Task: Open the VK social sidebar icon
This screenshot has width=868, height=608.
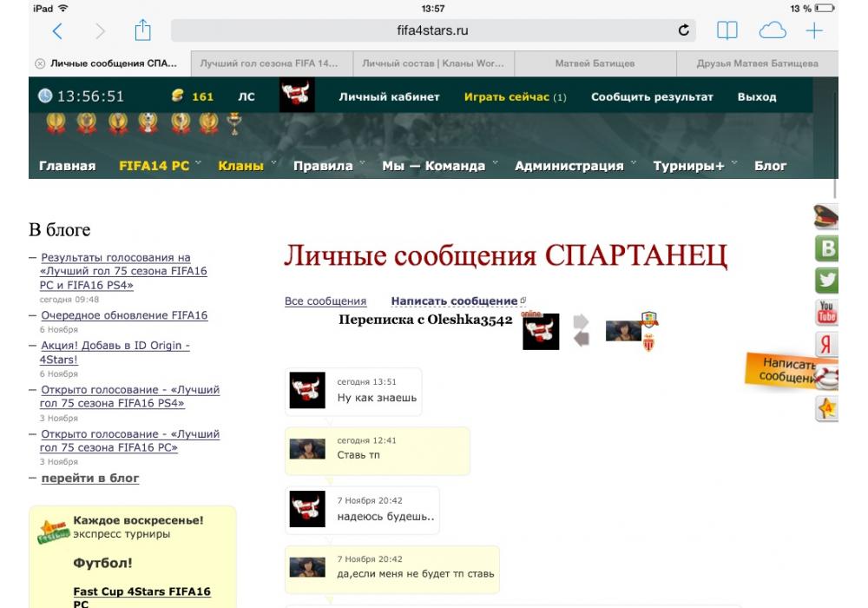Action: pyautogui.click(x=826, y=249)
